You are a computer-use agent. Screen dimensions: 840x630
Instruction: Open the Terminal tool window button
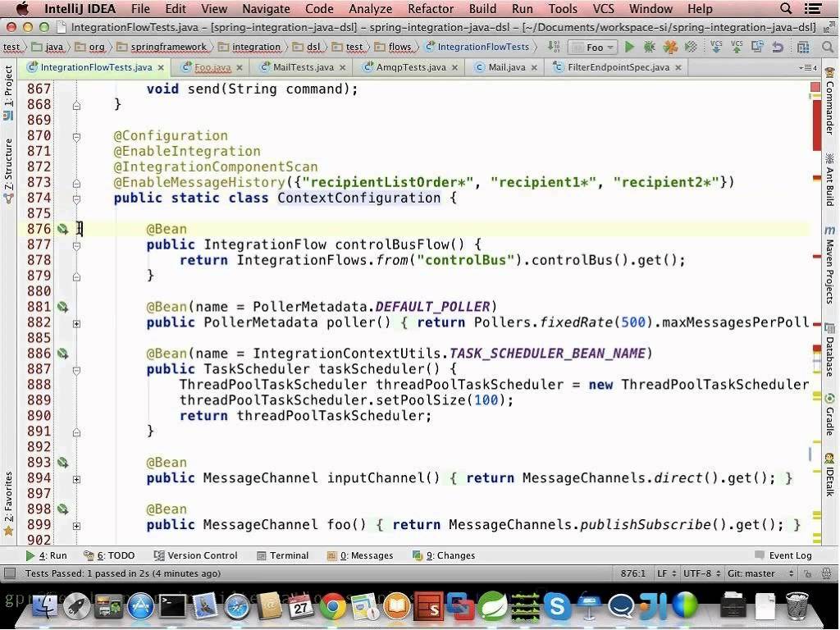pyautogui.click(x=283, y=555)
